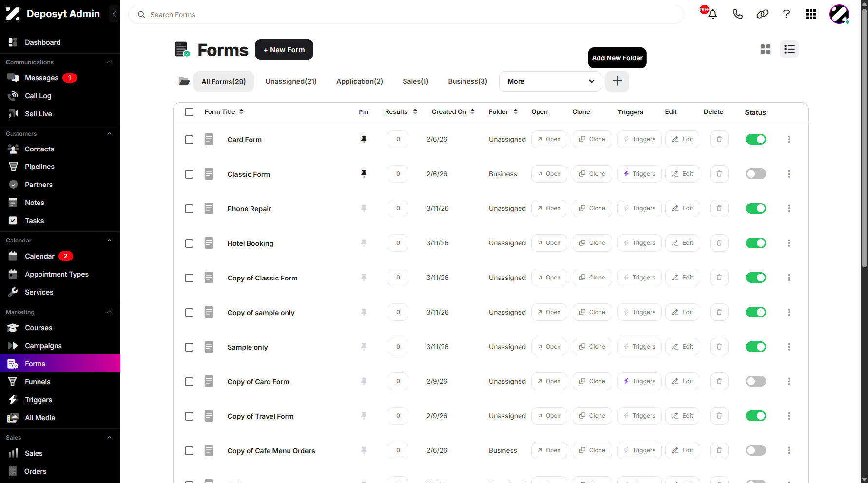
Task: Tick the select-all forms checkbox
Action: pyautogui.click(x=189, y=112)
